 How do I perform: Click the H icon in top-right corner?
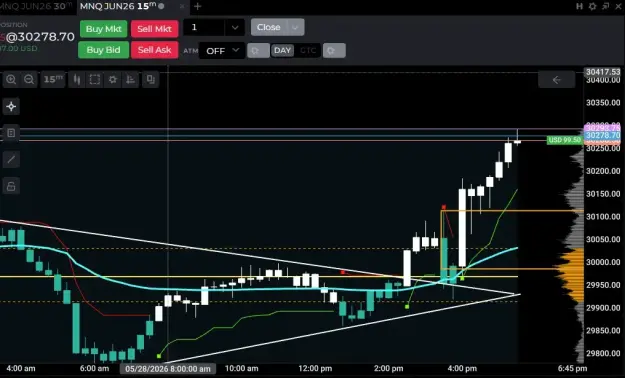point(580,6)
